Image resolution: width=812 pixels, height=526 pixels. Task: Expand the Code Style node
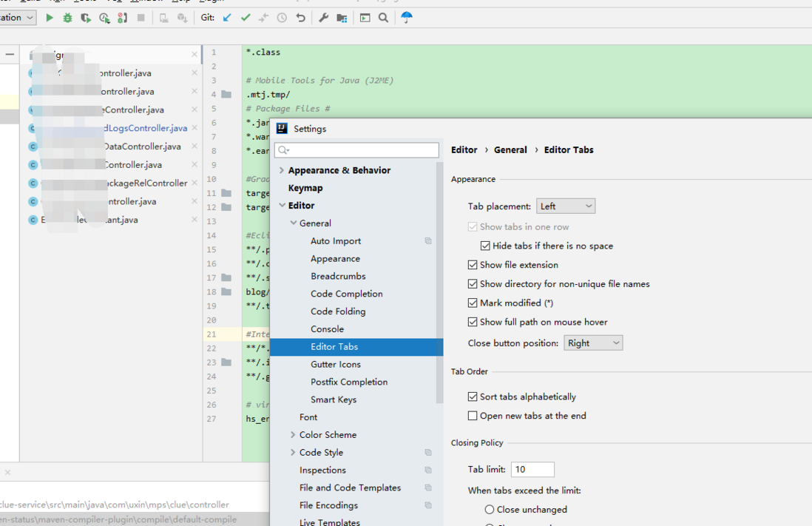293,452
